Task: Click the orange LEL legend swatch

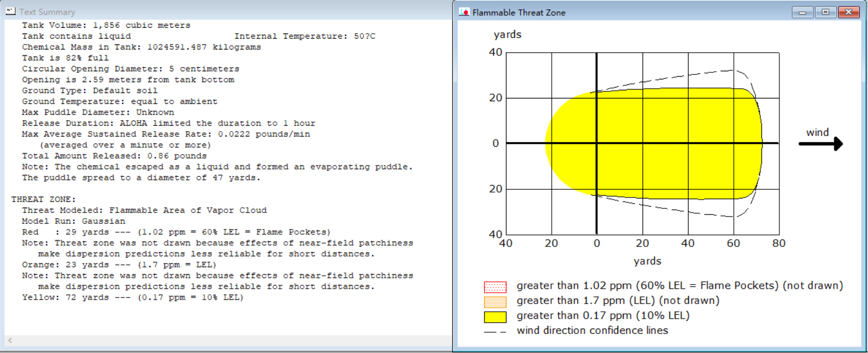Action: pyautogui.click(x=495, y=302)
